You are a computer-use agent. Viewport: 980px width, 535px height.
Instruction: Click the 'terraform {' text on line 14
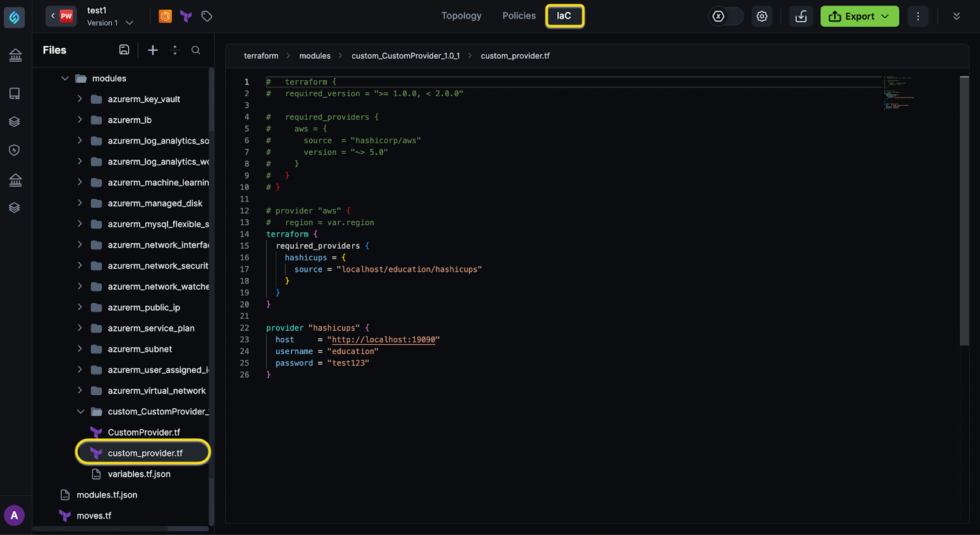tap(292, 234)
